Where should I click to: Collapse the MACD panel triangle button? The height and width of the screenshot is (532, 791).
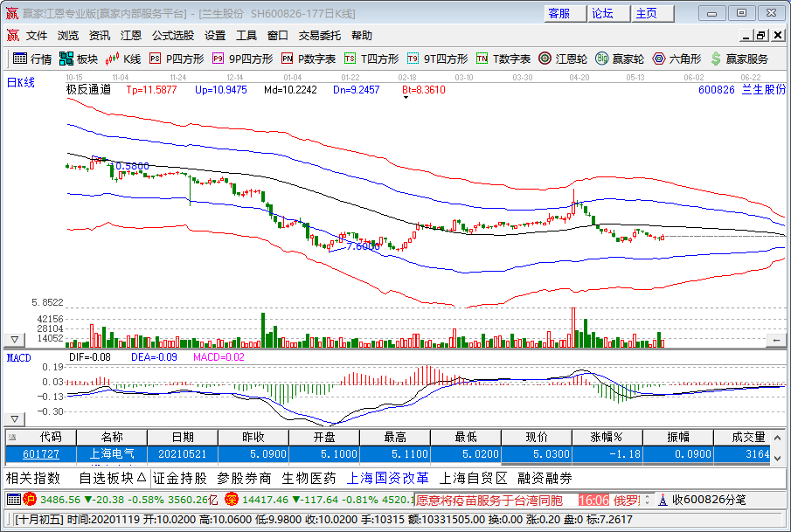[x=15, y=419]
